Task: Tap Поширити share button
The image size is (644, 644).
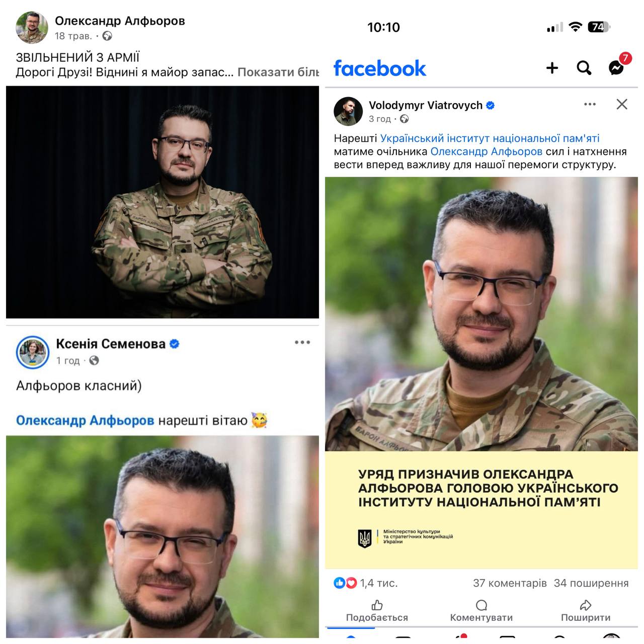Action: tap(586, 611)
